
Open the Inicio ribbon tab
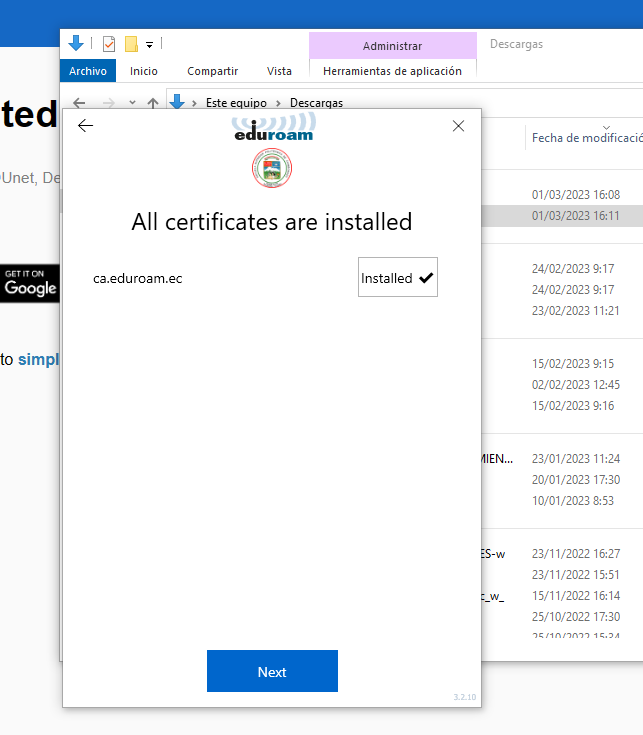144,71
